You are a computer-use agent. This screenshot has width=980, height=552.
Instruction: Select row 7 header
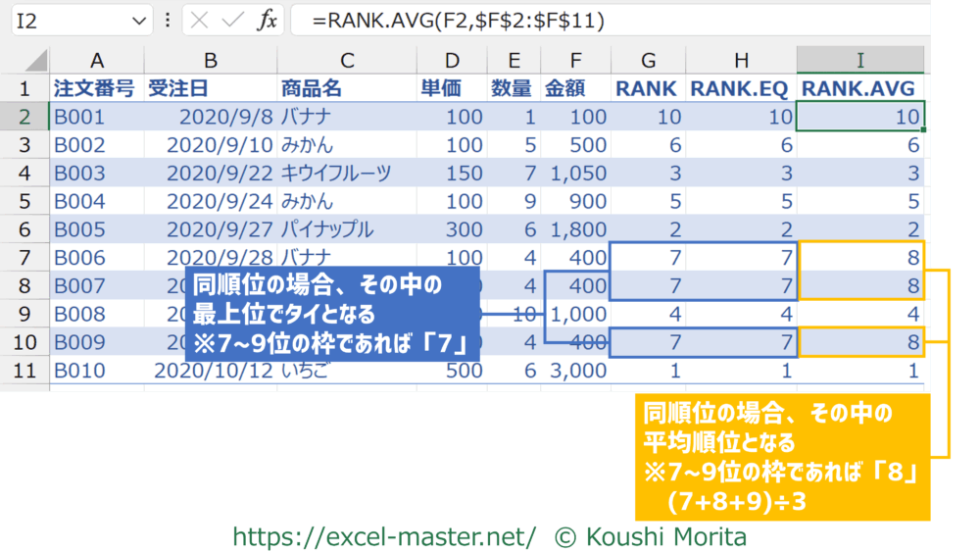[24, 258]
